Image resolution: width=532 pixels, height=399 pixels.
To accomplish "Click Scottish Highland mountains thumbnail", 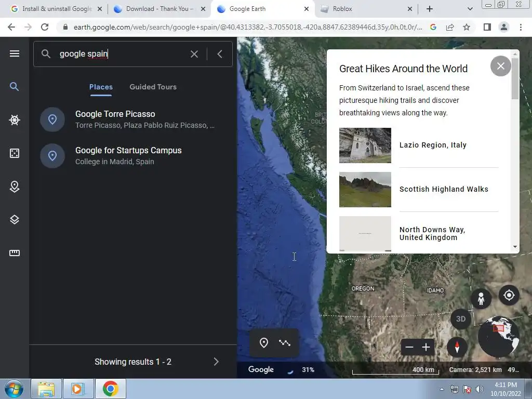I will [365, 189].
